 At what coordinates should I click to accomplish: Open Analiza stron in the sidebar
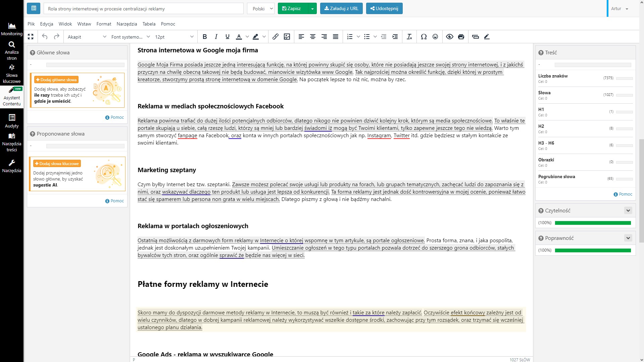click(12, 51)
